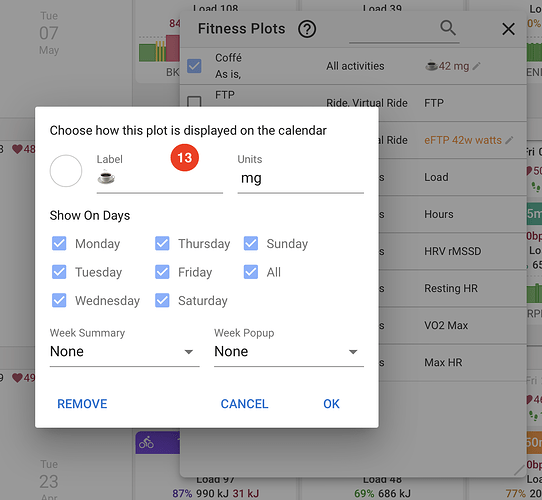Edit the Coffé plot pencil icon
This screenshot has width=542, height=500.
coord(477,66)
